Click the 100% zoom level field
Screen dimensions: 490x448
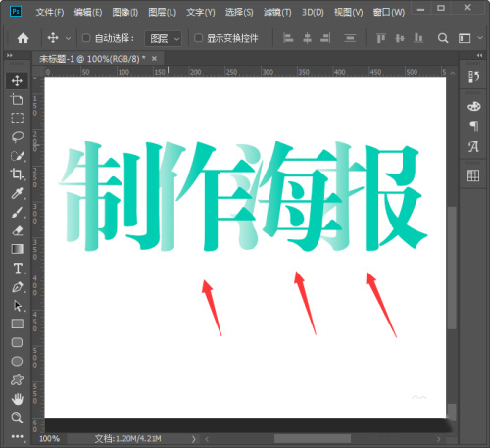tap(49, 439)
